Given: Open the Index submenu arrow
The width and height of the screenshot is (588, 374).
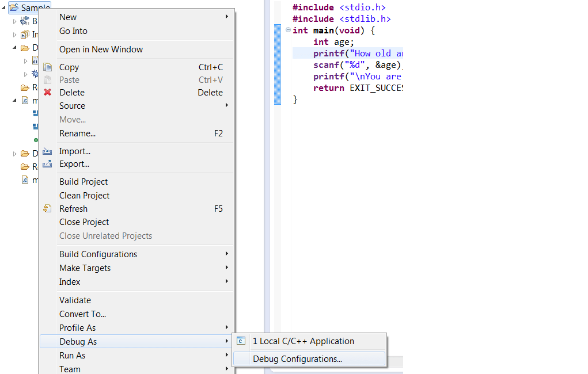Looking at the screenshot, I should 227,281.
